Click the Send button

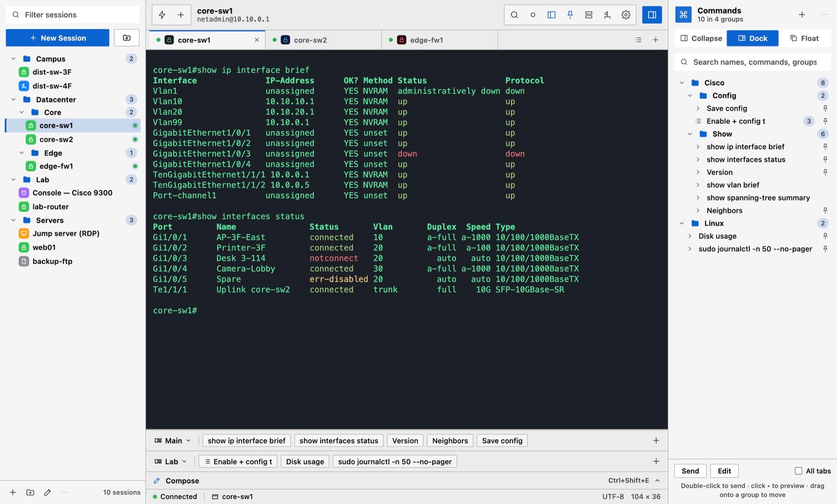coord(690,471)
